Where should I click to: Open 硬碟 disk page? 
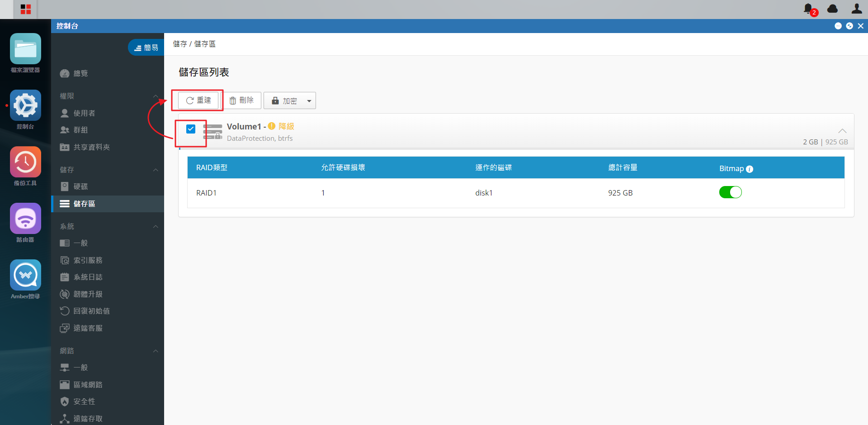(x=108, y=186)
